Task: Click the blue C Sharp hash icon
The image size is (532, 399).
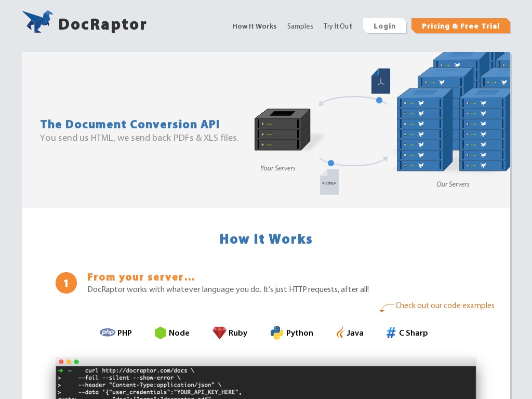Action: pos(391,333)
